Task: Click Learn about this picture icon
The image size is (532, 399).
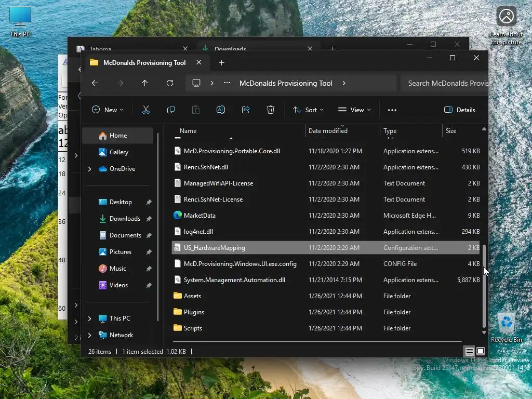Action: point(506,26)
